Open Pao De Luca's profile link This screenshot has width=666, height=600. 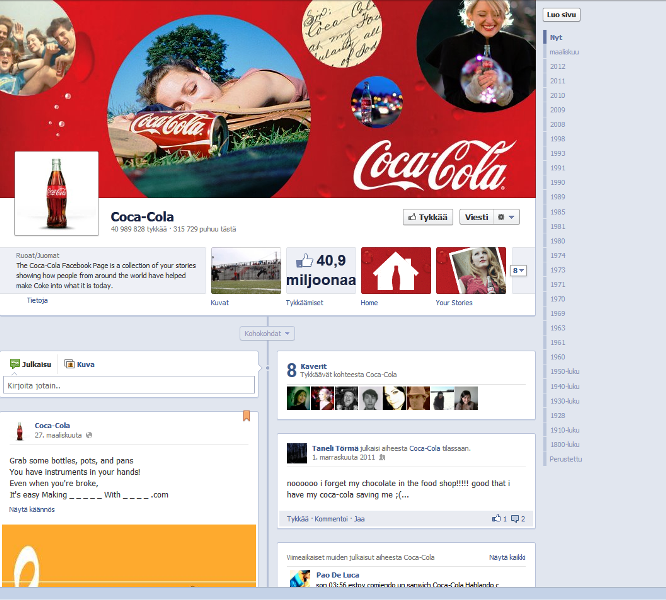coord(338,575)
